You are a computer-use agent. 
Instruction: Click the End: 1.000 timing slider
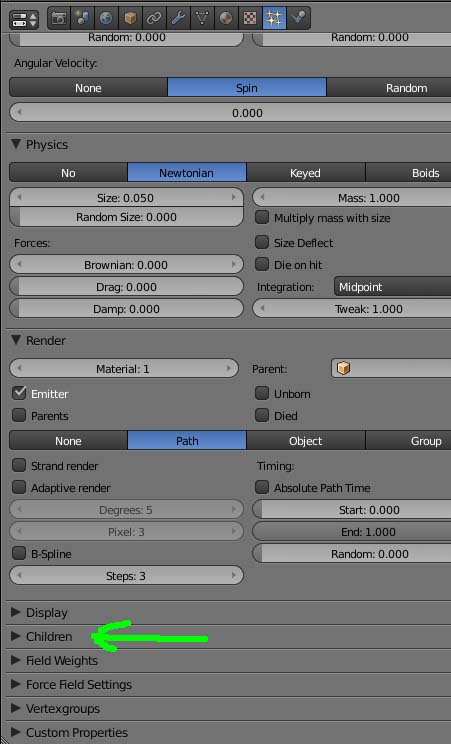tap(352, 531)
